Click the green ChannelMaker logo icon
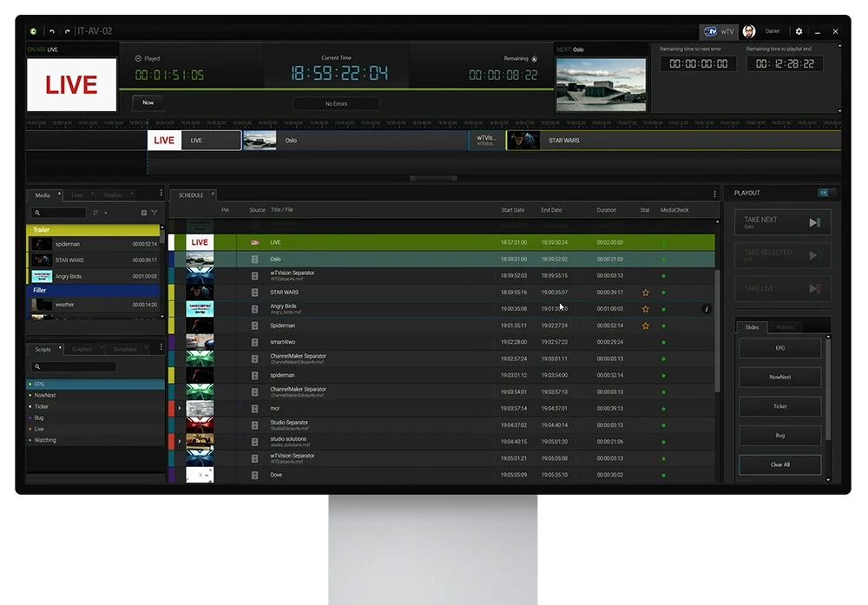Screen dimensions: 868x605 (x=33, y=31)
